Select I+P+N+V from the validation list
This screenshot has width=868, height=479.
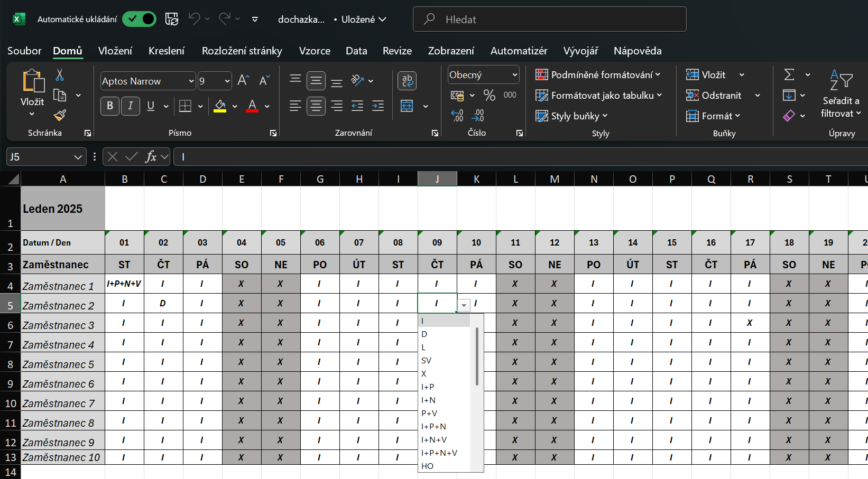[439, 453]
